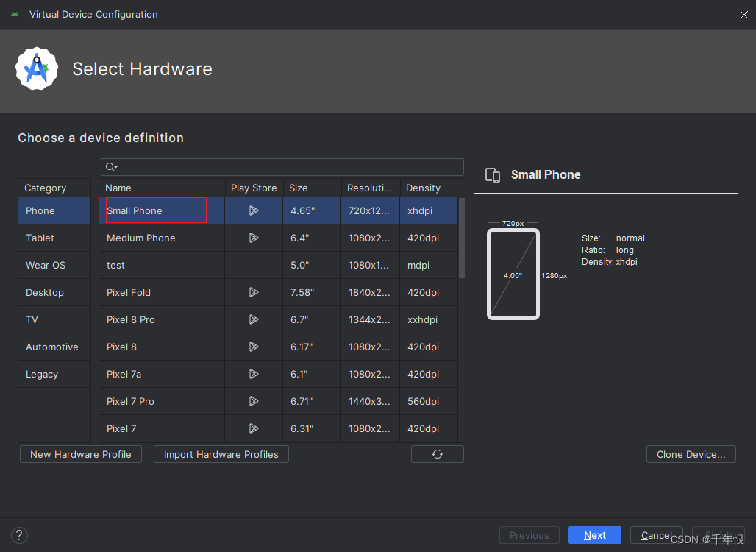
Task: Click the Clone Device button
Action: (x=691, y=454)
